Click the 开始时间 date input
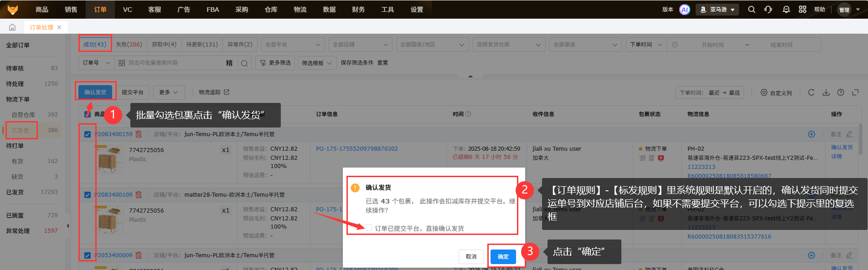868x270 pixels. (x=713, y=45)
